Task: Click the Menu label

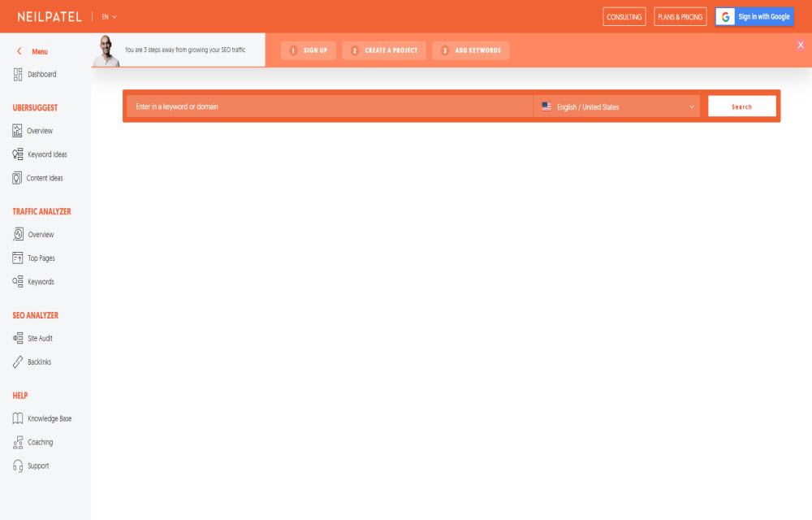Action: (x=39, y=52)
